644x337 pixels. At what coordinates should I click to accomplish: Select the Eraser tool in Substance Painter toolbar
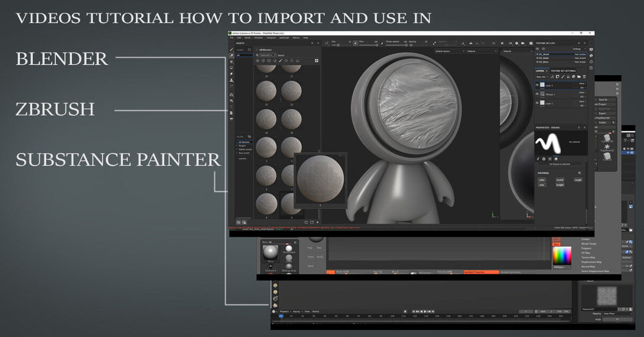point(231,56)
